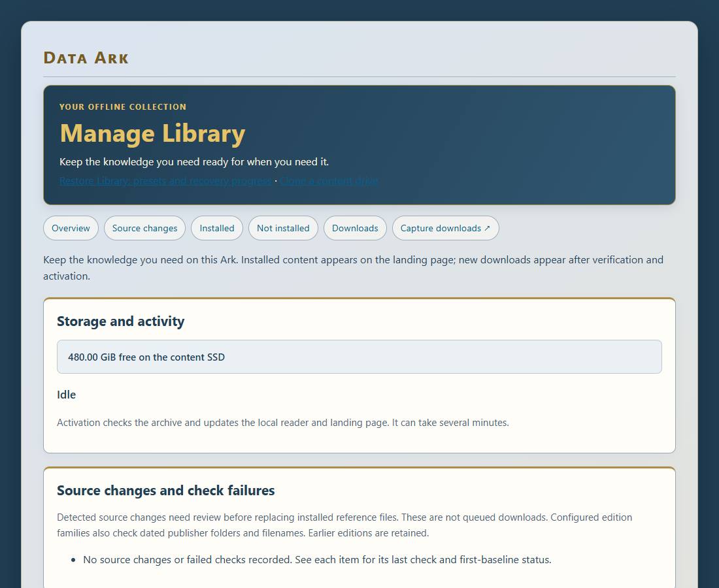Open Capture downloads external link
This screenshot has height=588, width=719.
445,228
